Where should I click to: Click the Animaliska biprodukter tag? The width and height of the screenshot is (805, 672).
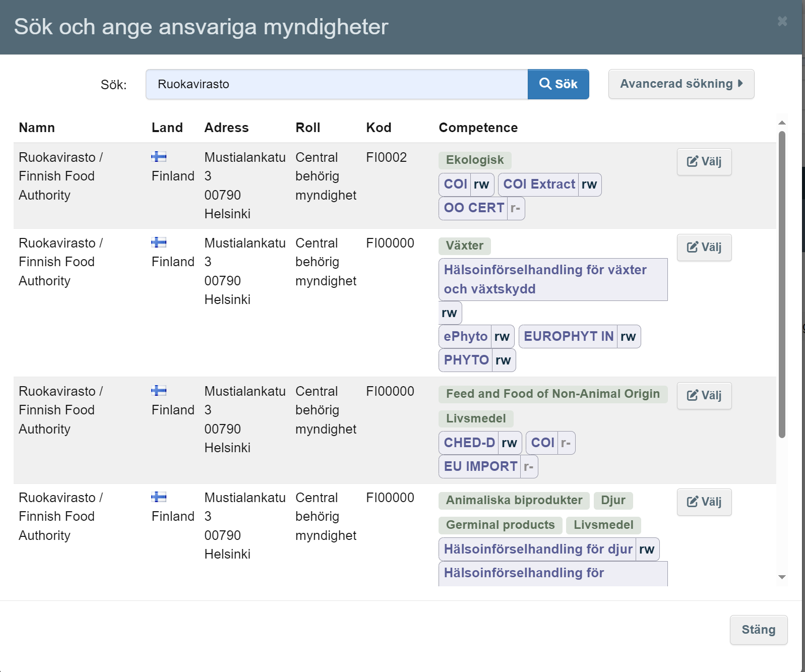point(514,501)
